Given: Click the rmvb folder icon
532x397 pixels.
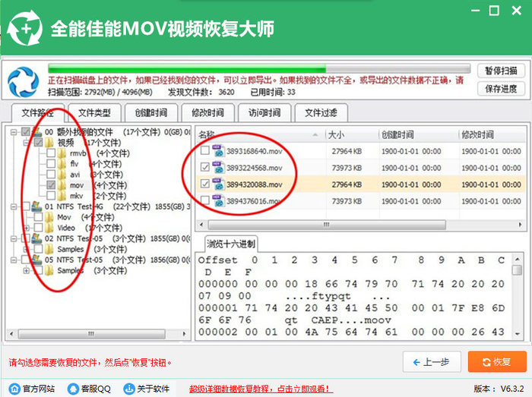Looking at the screenshot, I should 62,153.
